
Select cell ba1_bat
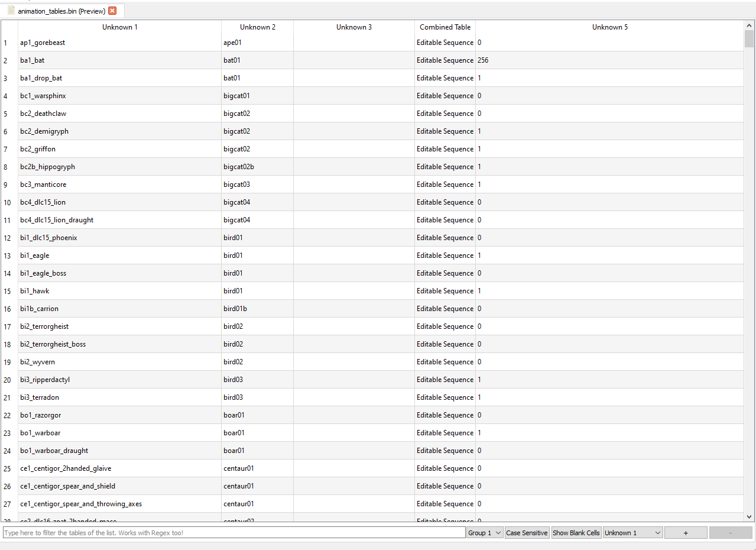coord(120,60)
